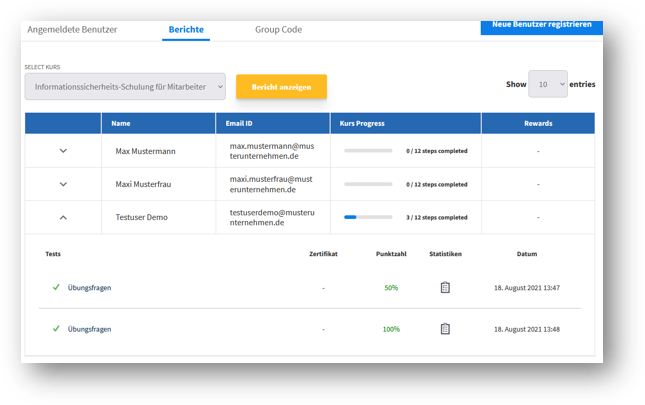This screenshot has width=645, height=405.
Task: Click the Zertifikat column label
Action: pos(323,254)
